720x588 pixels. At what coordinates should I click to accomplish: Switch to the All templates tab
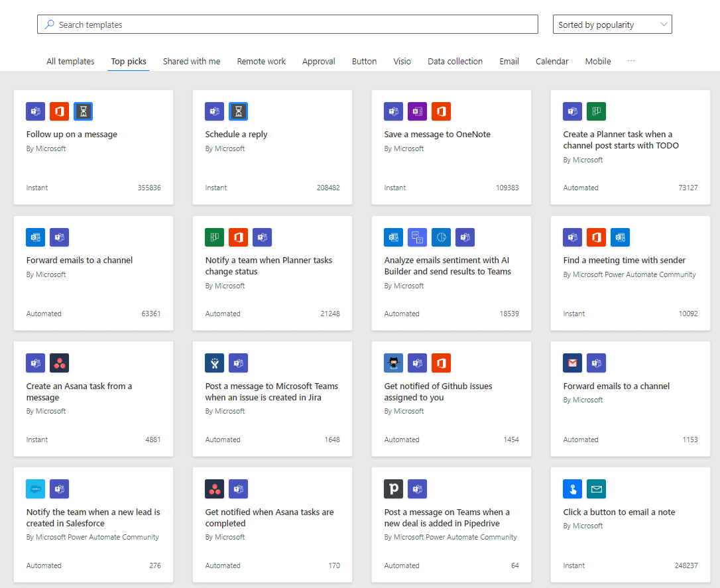pos(70,61)
